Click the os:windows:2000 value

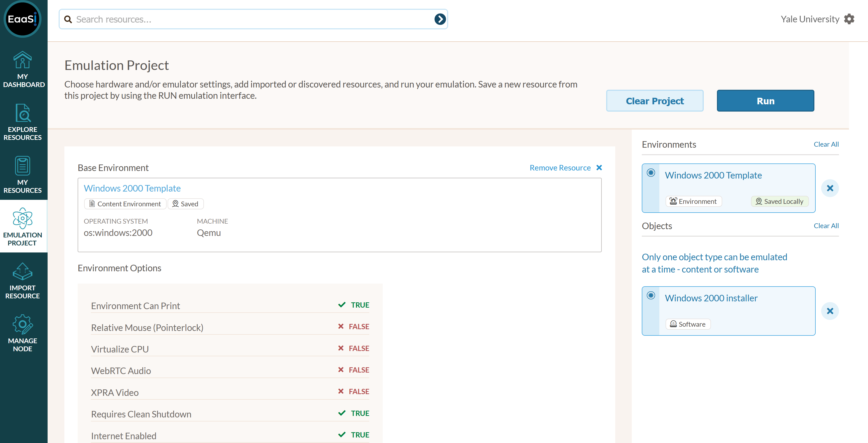point(118,233)
